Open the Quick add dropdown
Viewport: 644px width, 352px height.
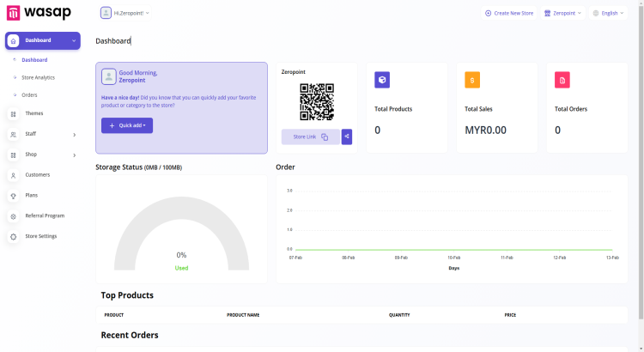coord(127,125)
